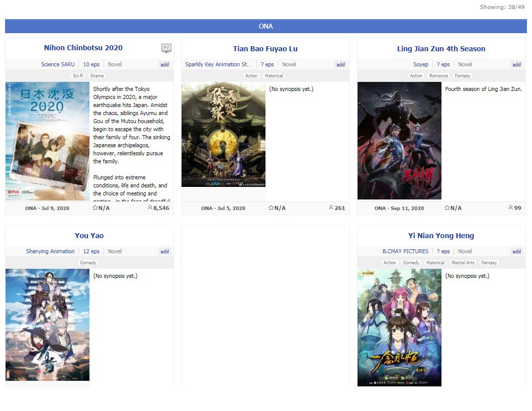The image size is (532, 411).
Task: Open the You Yao title link
Action: 89,236
